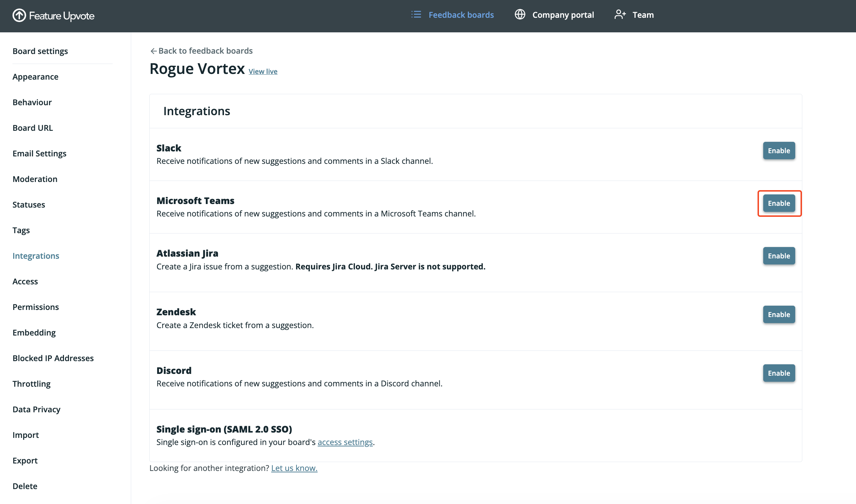Image resolution: width=856 pixels, height=504 pixels.
Task: Enable the Zendesk integration
Action: click(779, 315)
